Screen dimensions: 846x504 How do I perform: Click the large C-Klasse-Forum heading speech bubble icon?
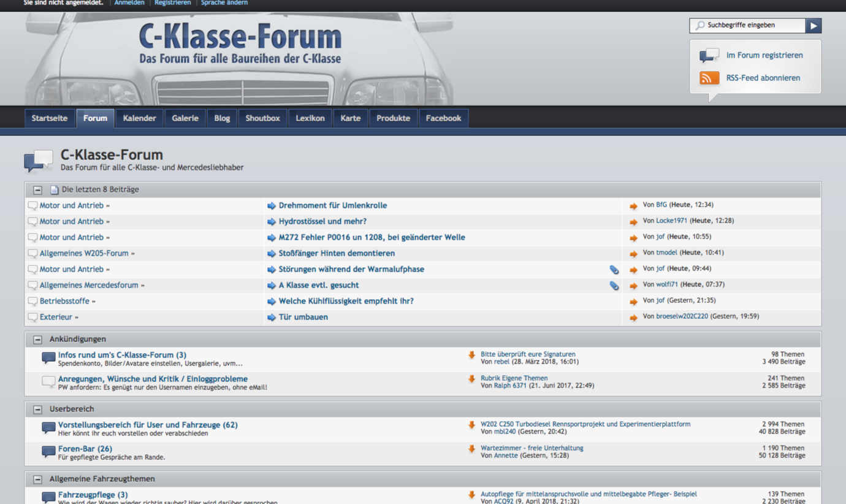point(38,161)
